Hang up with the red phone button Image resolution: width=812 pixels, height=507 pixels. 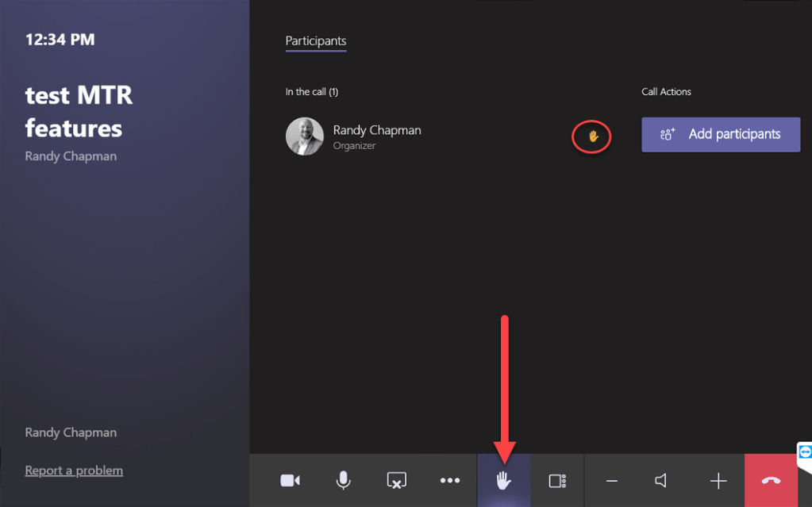click(x=771, y=481)
